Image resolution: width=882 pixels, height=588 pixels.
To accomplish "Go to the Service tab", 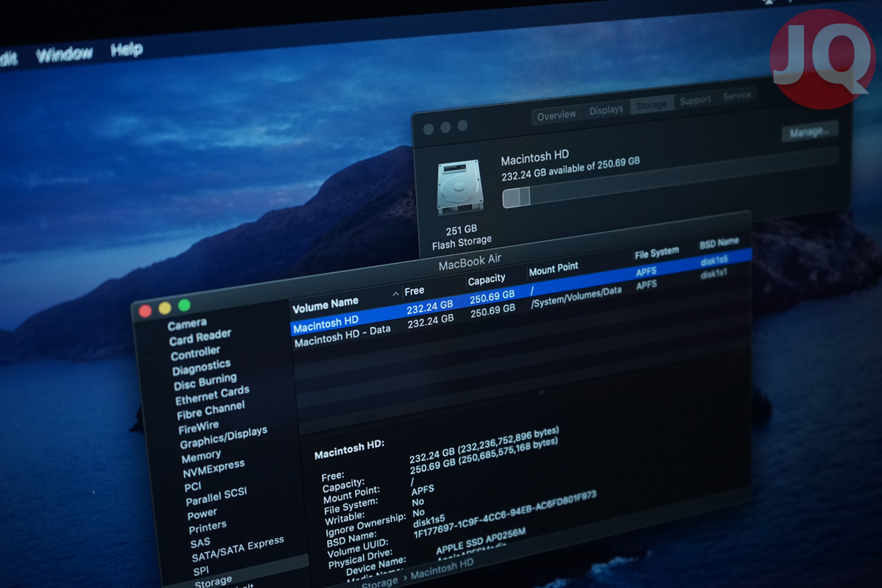I will coord(736,96).
